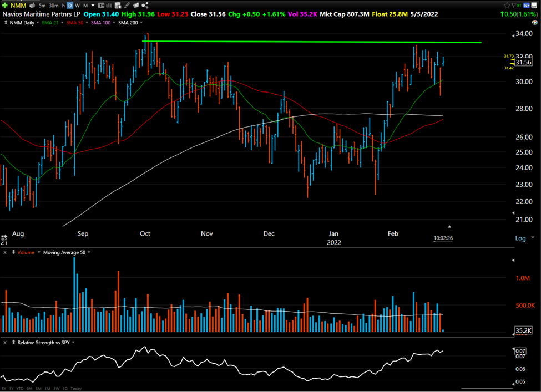Click the Log scale button
The width and height of the screenshot is (541, 392).
click(520, 238)
